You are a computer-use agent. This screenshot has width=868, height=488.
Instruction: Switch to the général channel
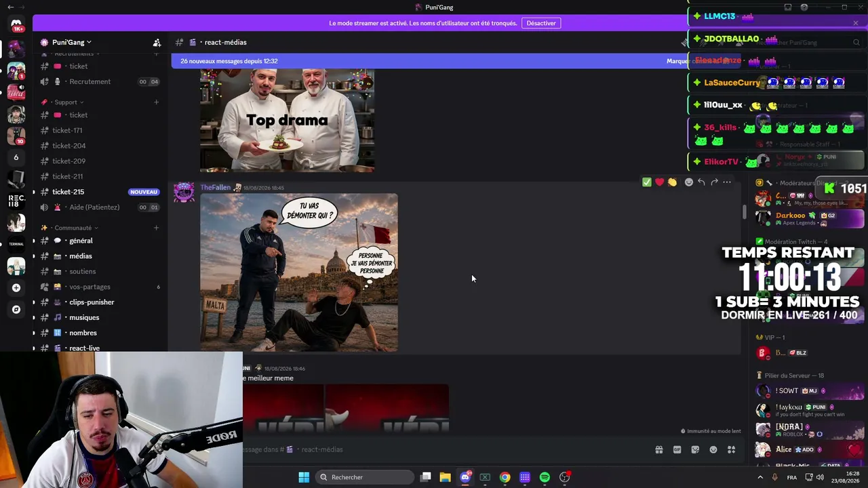(x=100, y=241)
